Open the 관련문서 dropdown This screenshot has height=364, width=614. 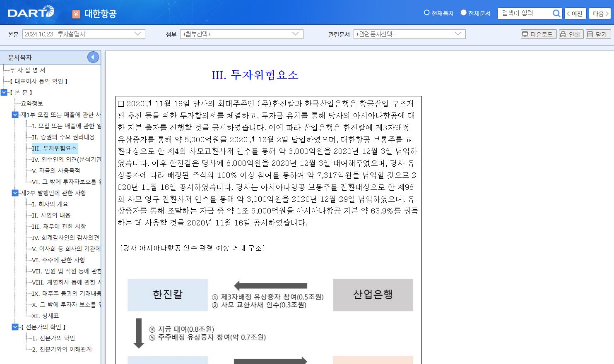(x=409, y=34)
